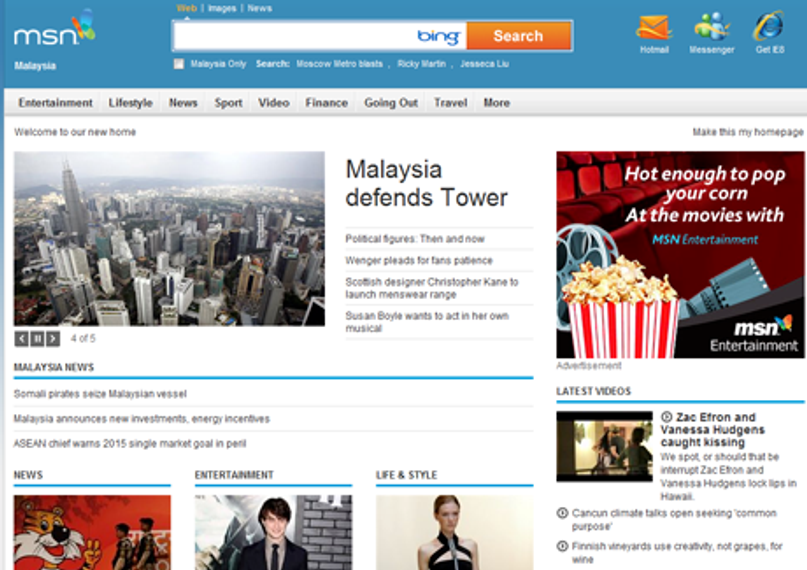The image size is (807, 570).
Task: Open Scottish designer Christopher Kane story
Action: pyautogui.click(x=432, y=288)
